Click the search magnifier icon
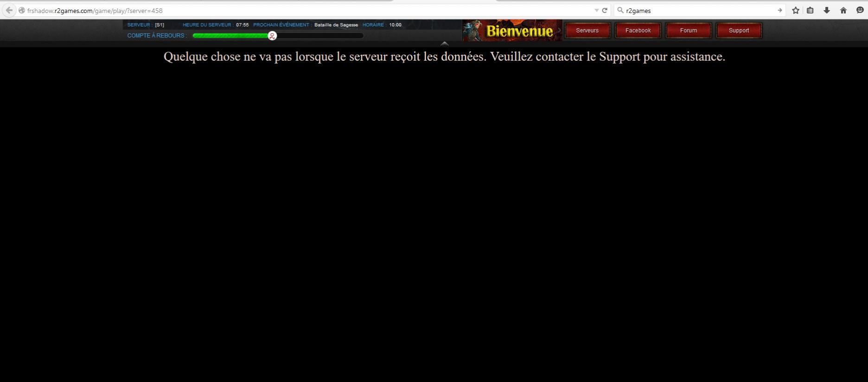The height and width of the screenshot is (382, 868). 620,10
